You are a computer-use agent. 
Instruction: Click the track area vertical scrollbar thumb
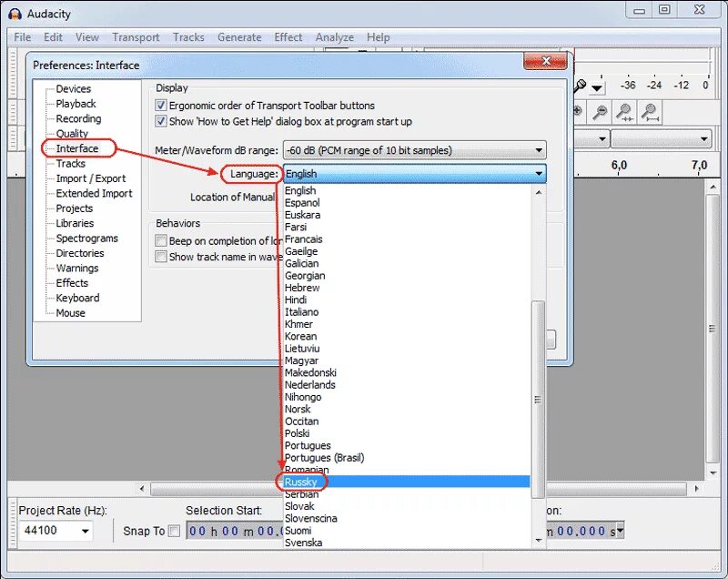tap(713, 329)
